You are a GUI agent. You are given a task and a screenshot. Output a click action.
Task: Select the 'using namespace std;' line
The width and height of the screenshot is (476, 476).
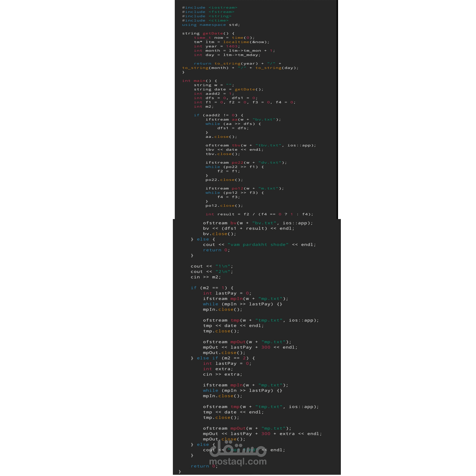pyautogui.click(x=211, y=25)
